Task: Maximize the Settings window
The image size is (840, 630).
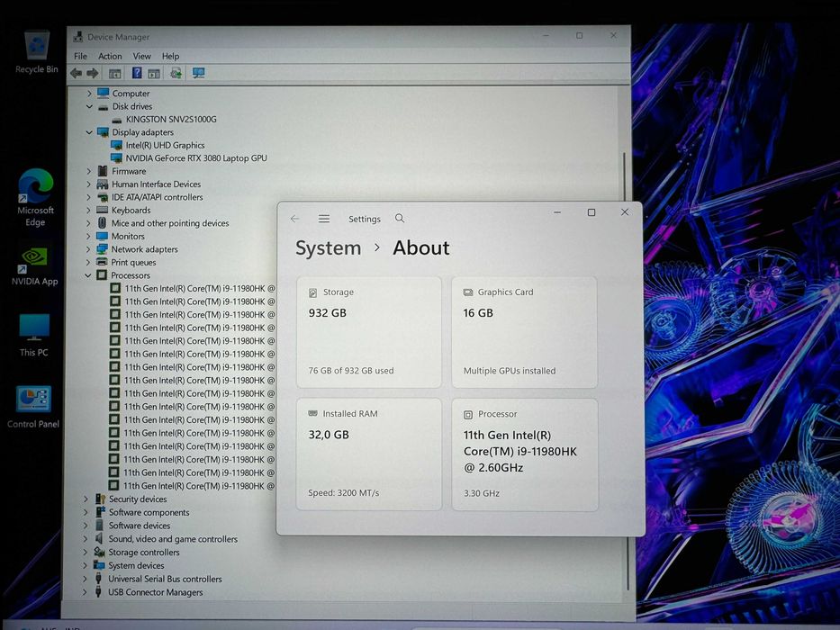Action: point(592,212)
